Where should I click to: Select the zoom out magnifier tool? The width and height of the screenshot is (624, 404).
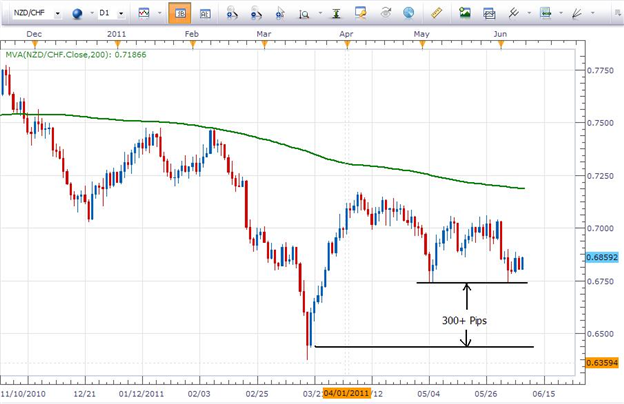256,14
